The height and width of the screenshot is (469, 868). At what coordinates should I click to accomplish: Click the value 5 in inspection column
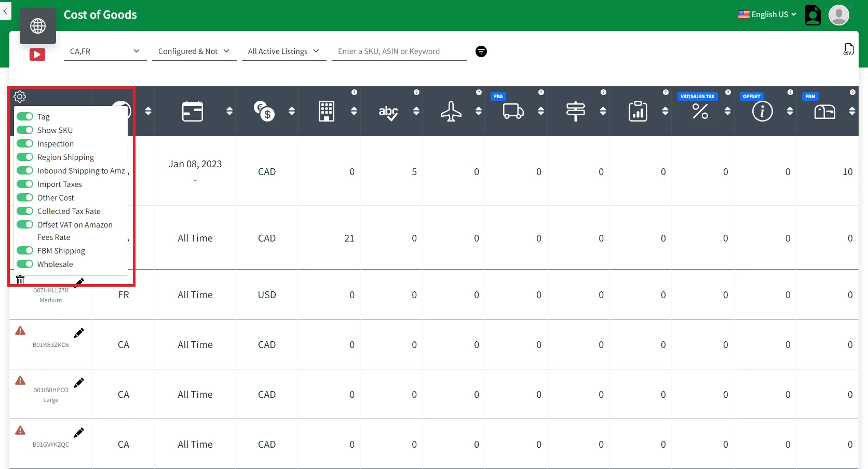(414, 172)
